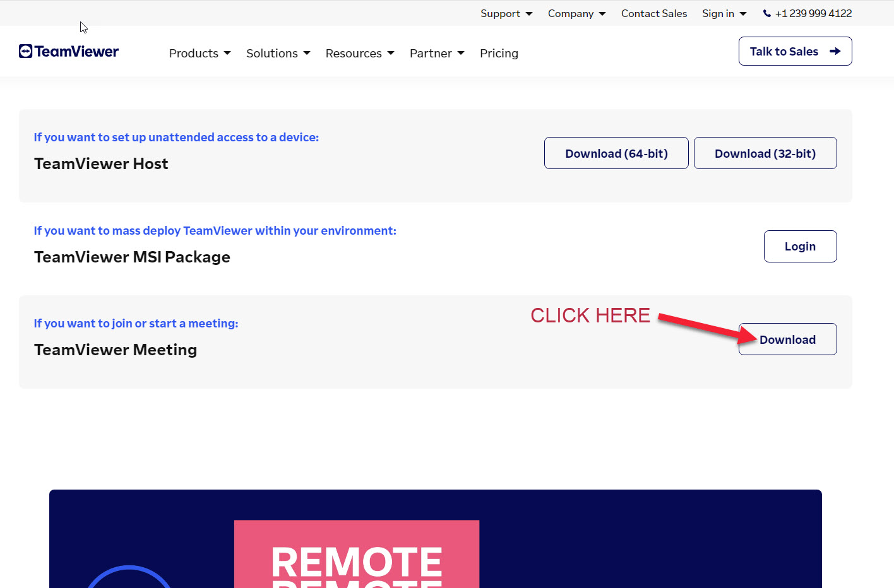The width and height of the screenshot is (894, 588).
Task: Expand the Resources menu
Action: pyautogui.click(x=360, y=53)
